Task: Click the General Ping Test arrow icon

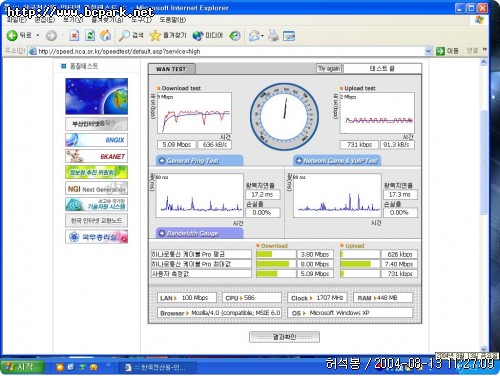Action: (162, 161)
